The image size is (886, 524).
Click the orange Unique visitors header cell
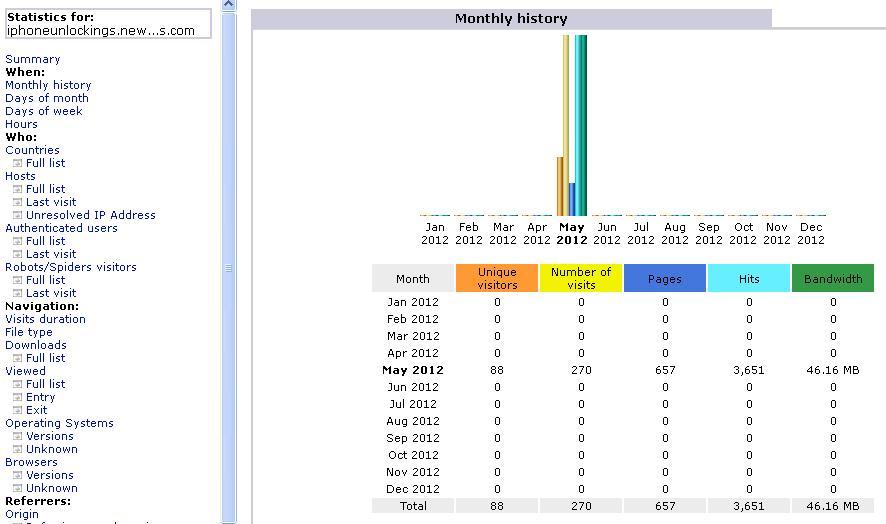click(497, 278)
